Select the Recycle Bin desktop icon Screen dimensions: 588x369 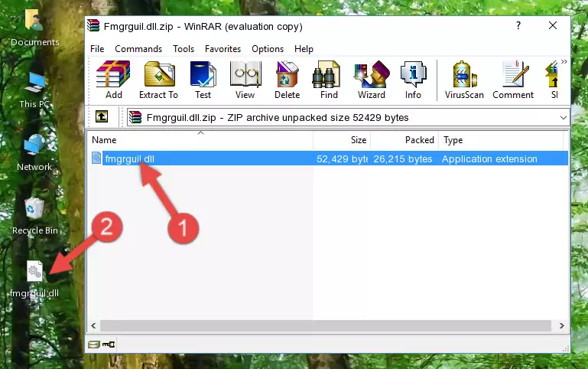(x=34, y=216)
